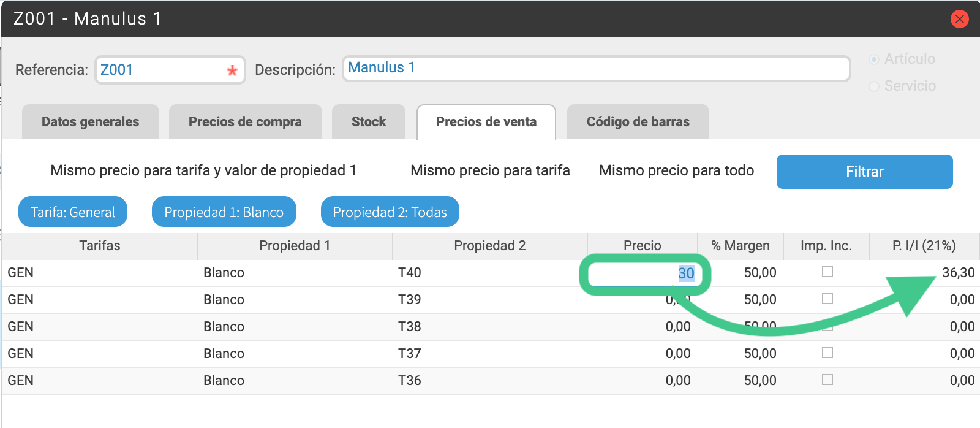The height and width of the screenshot is (428, 980).
Task: Enable Imp. Inc. checkbox for T40 row
Action: click(x=827, y=272)
